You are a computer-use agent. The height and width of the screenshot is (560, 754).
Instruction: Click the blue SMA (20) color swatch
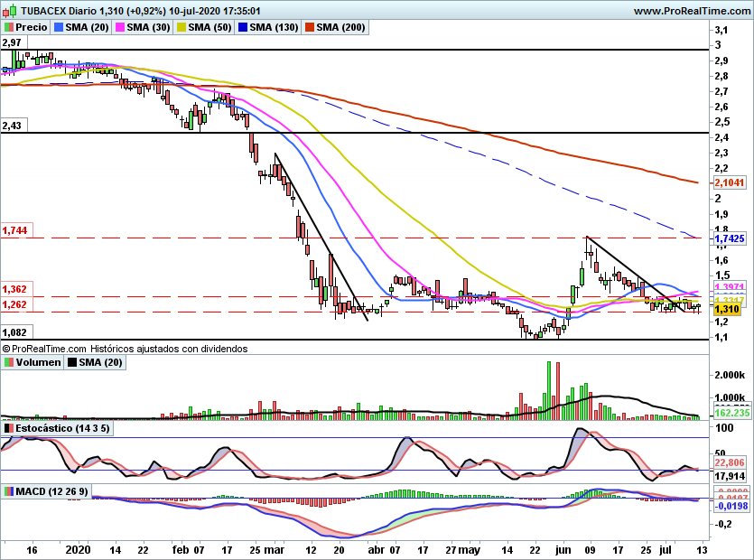[x=59, y=27]
